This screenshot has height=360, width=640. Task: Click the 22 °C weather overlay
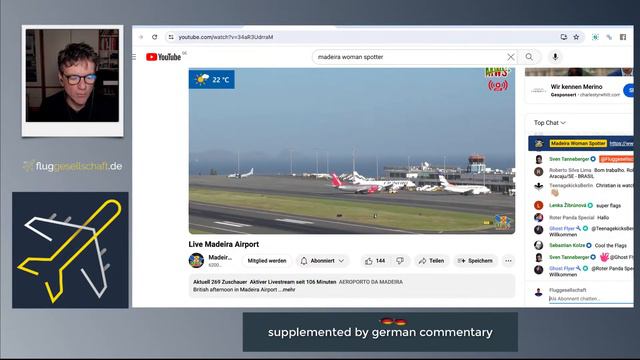tap(212, 79)
